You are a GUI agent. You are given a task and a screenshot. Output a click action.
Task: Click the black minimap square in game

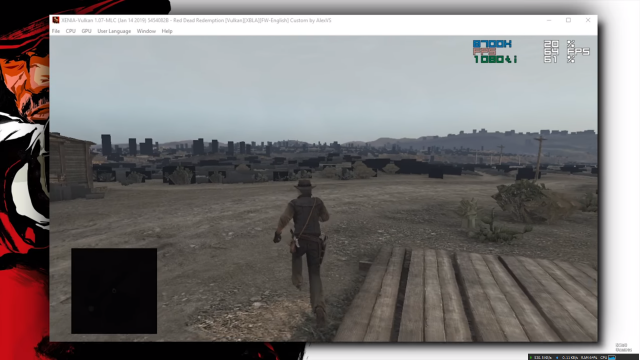point(114,291)
